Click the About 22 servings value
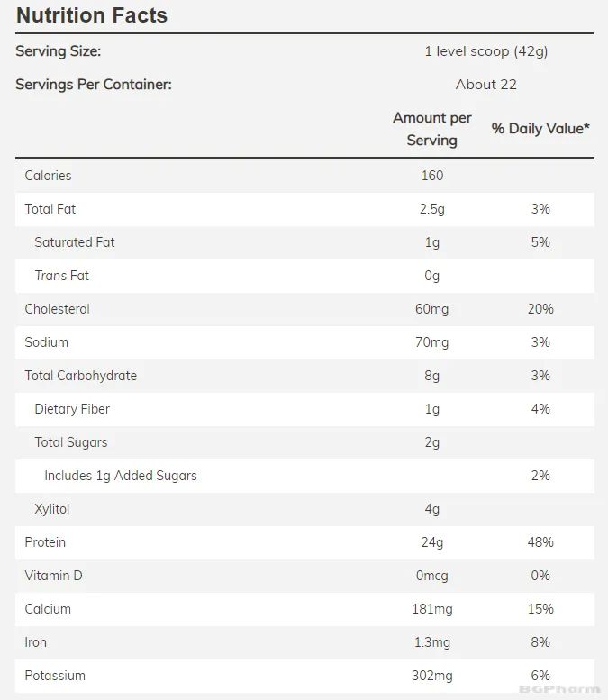This screenshot has width=608, height=700. pos(486,85)
